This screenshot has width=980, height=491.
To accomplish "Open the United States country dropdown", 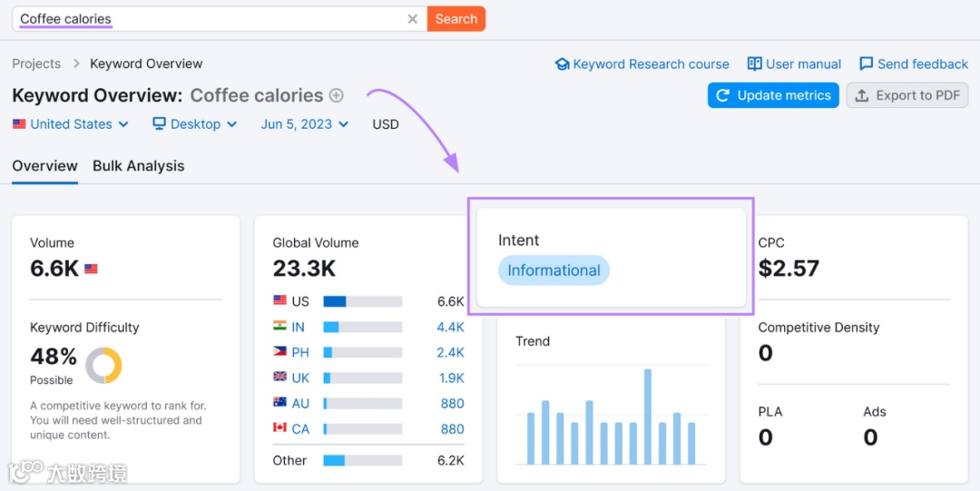I will coord(71,124).
